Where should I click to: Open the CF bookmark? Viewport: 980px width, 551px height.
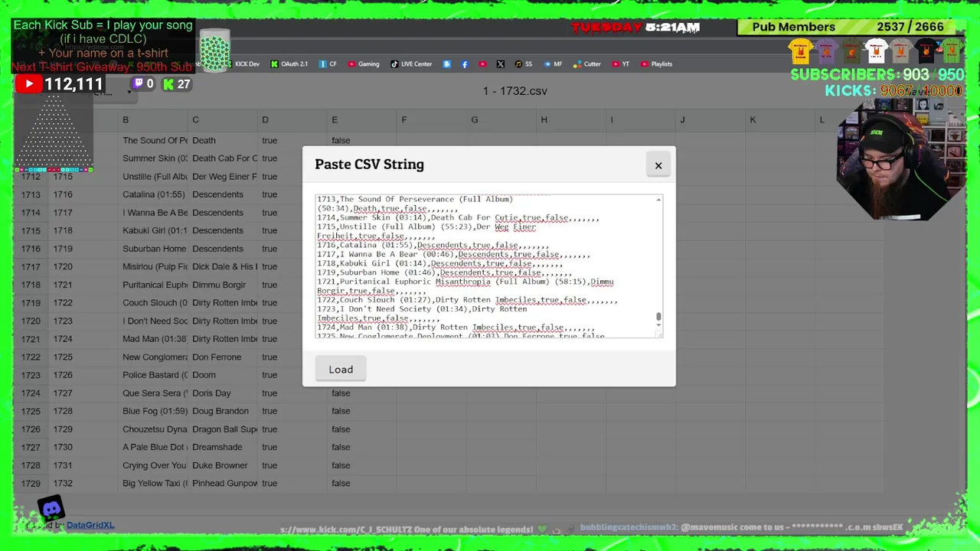(x=328, y=64)
